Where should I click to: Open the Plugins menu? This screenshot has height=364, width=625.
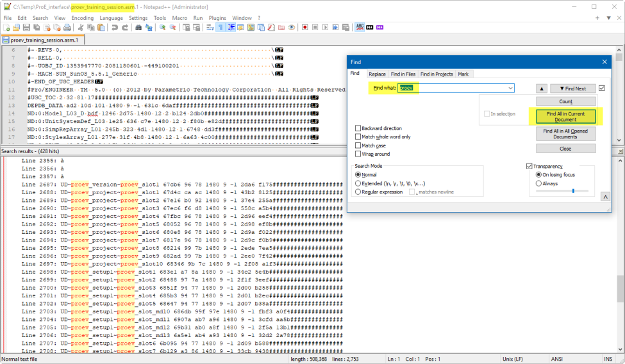point(217,18)
